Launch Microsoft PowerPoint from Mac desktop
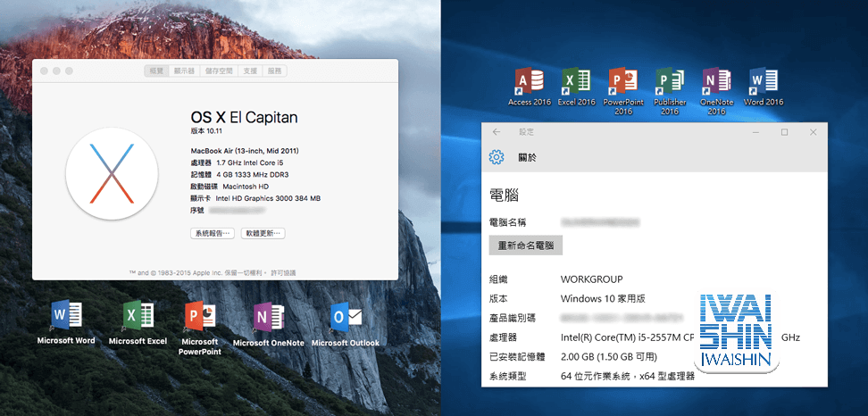Screen dimensions: 868x416 click(x=200, y=317)
